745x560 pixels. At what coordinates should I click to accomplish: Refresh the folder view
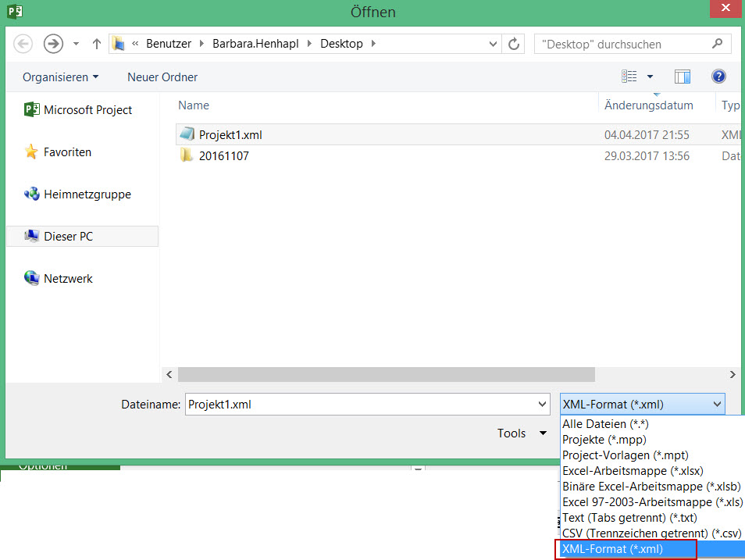point(514,44)
